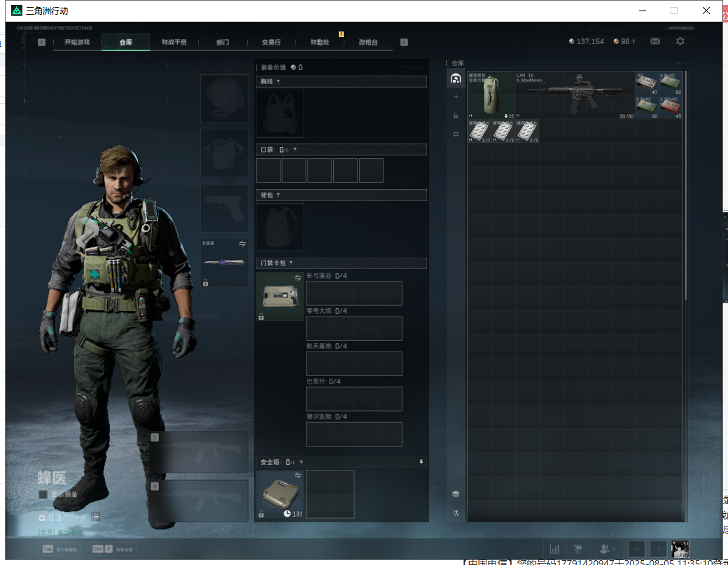Select the main stash page icon

[x=456, y=78]
